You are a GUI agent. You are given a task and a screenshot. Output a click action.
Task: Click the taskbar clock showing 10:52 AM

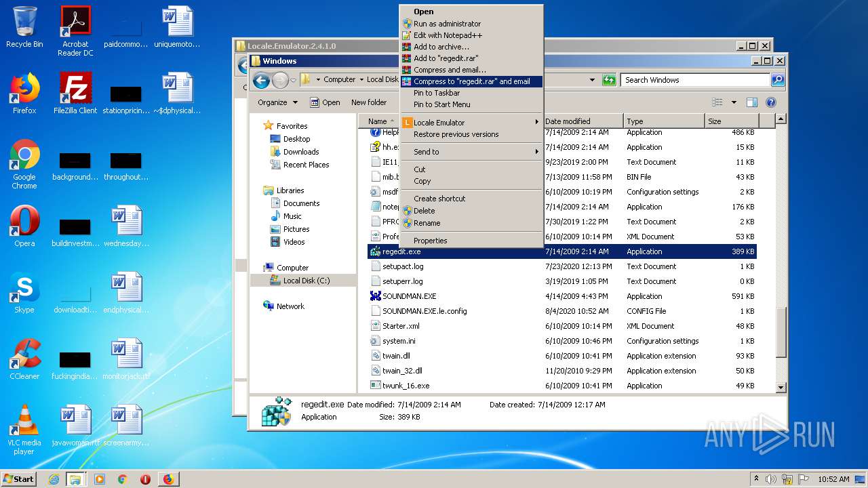point(833,479)
